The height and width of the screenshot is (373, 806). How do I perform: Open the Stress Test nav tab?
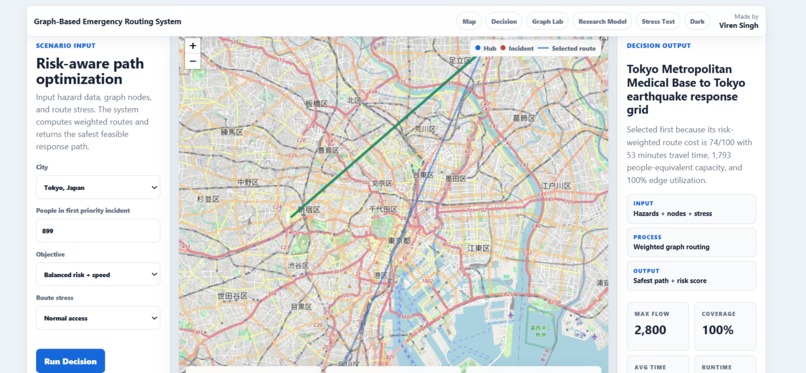[658, 22]
